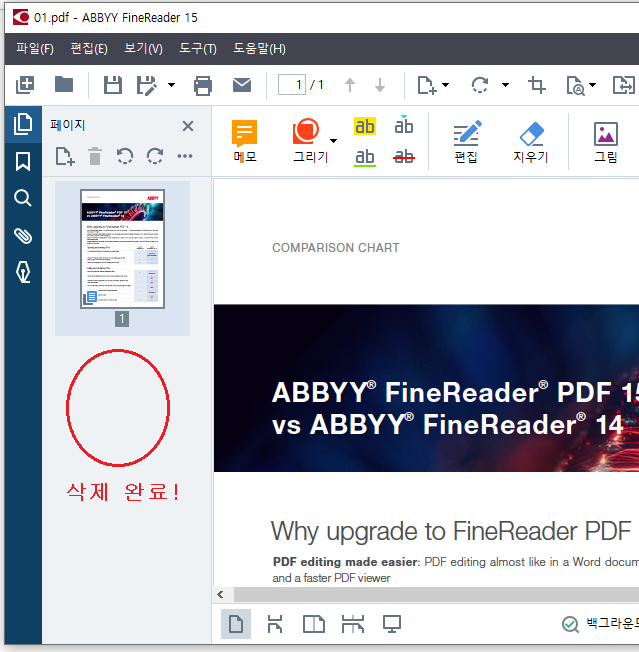The image size is (639, 652).
Task: Open the Search panel in sidebar
Action: coord(23,198)
